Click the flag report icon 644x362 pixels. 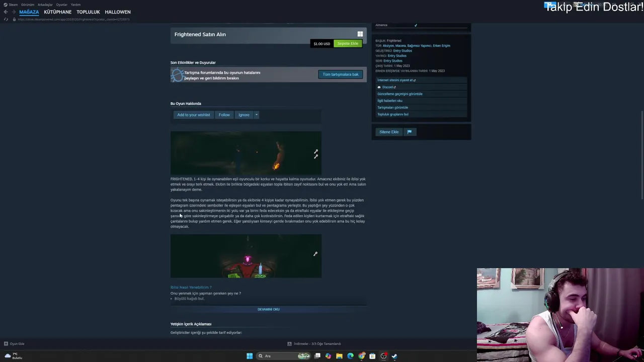coord(410,132)
